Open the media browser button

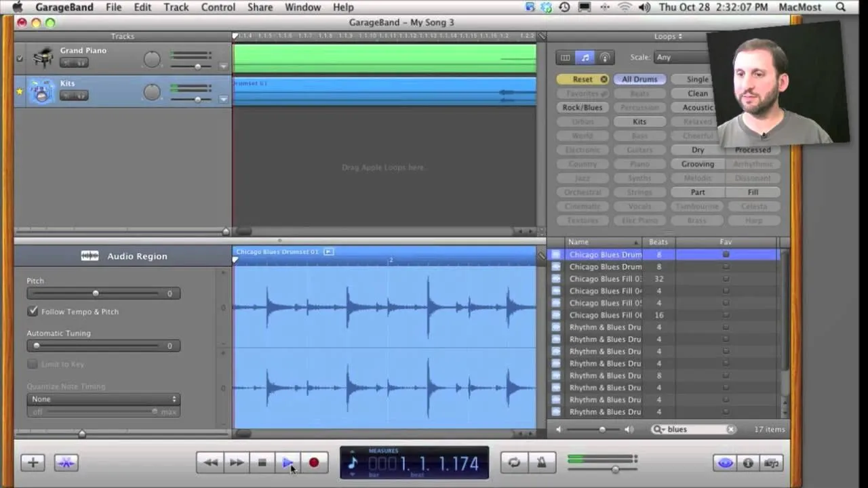771,463
